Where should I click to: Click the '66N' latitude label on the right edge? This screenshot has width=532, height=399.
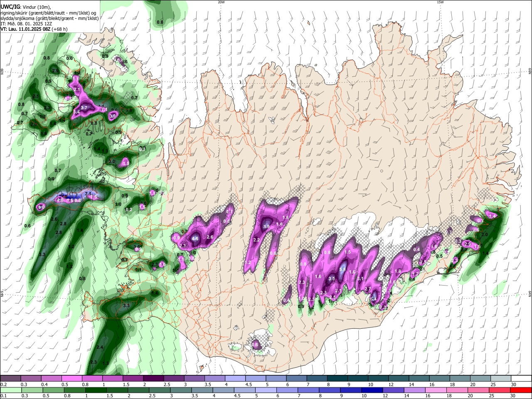(530, 72)
